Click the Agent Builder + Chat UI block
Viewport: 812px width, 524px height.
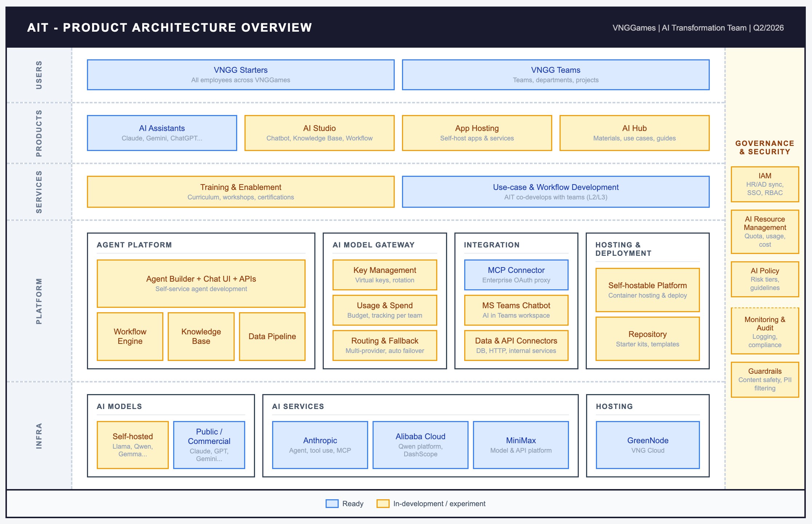[201, 283]
